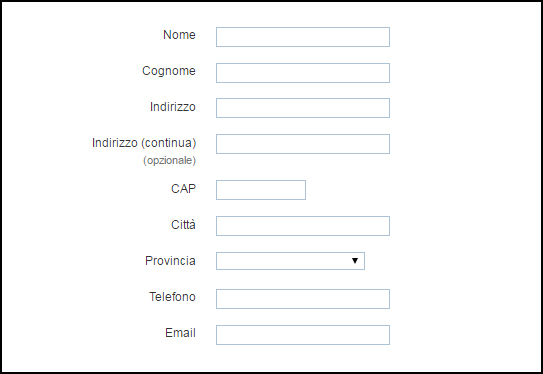Image resolution: width=543 pixels, height=374 pixels.
Task: Click the CAP label
Action: (184, 189)
